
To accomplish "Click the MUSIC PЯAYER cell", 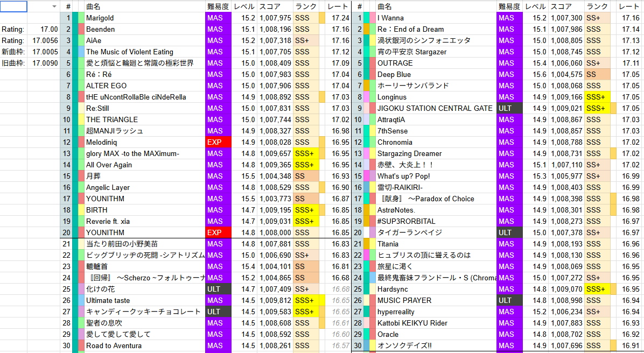I will 436,300.
